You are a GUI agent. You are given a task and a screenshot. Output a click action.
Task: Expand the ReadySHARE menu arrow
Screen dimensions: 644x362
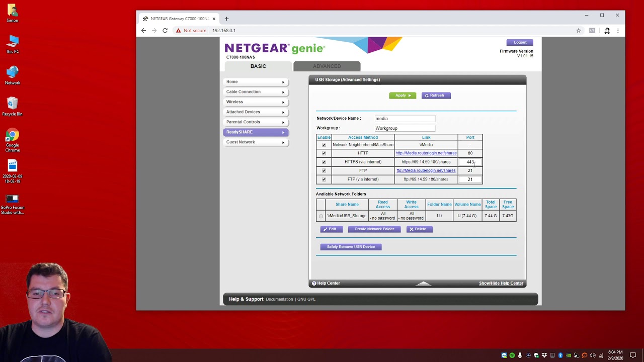283,132
